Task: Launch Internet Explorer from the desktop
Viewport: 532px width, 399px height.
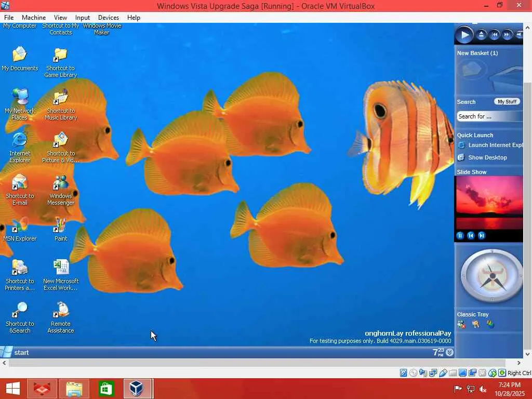Action: pos(20,148)
